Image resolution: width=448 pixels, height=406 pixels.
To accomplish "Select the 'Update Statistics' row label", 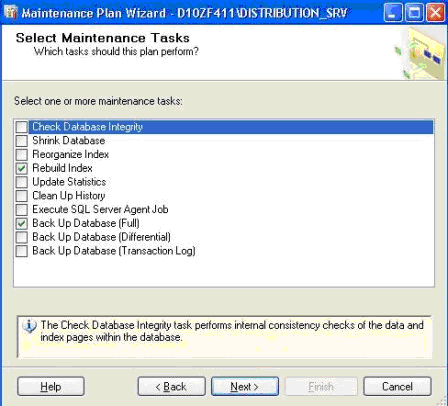I will (69, 182).
